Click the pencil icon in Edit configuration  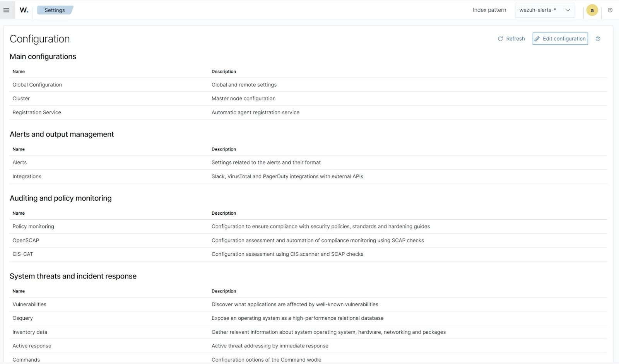click(x=537, y=39)
